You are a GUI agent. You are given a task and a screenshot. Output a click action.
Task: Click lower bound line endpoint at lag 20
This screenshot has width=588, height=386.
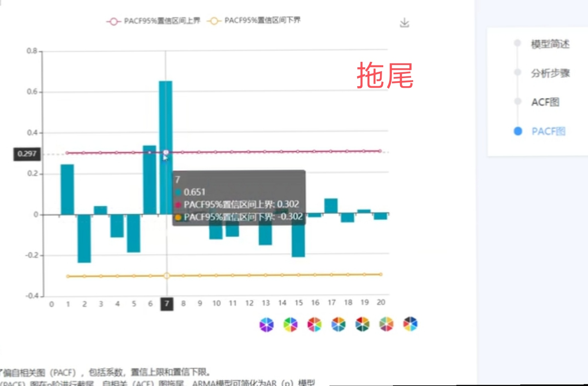pos(381,274)
